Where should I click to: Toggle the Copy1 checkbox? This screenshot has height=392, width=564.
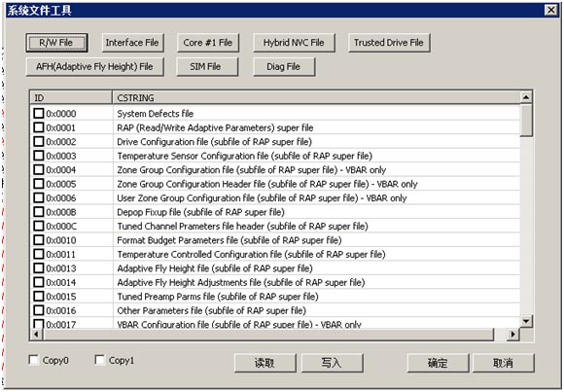(x=99, y=360)
